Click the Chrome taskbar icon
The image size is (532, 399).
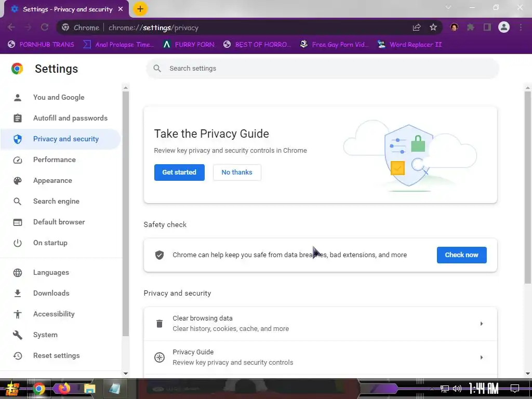tap(38, 389)
